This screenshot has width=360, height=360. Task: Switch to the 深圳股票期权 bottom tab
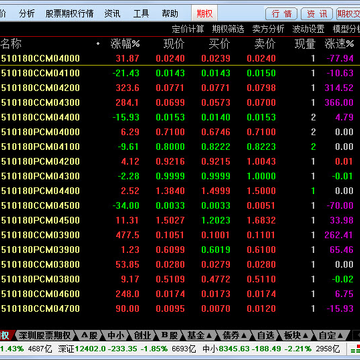[45, 335]
